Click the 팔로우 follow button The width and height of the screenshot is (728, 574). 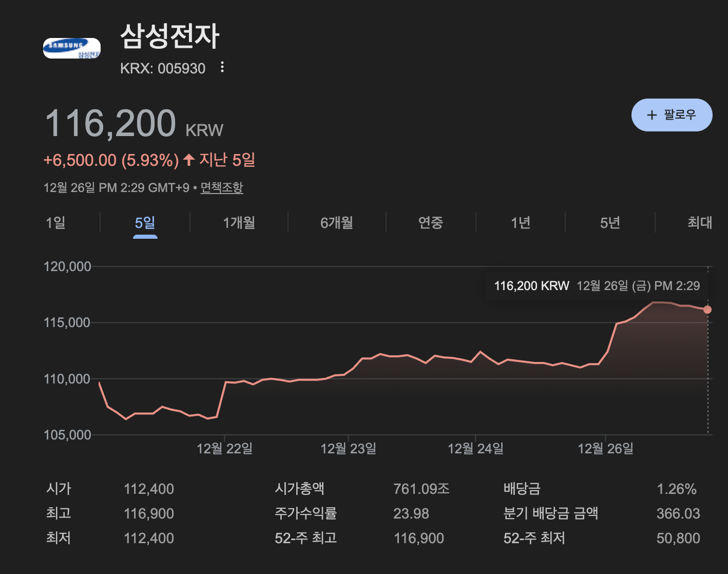(x=672, y=115)
